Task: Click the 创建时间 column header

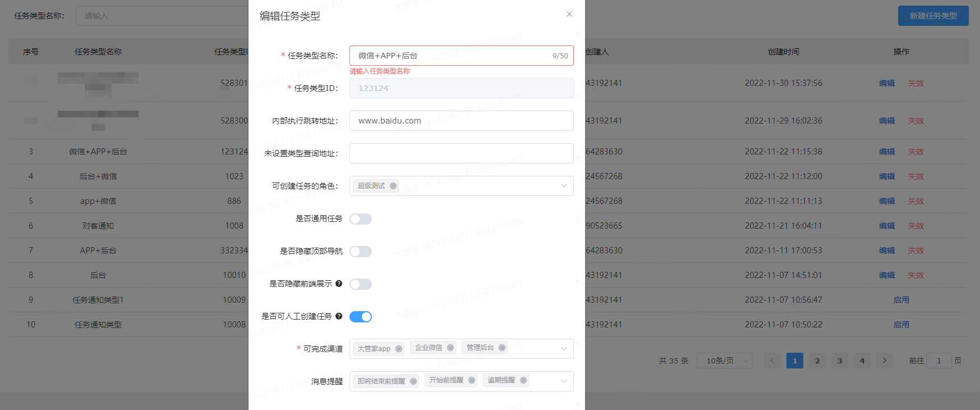Action: pos(784,52)
